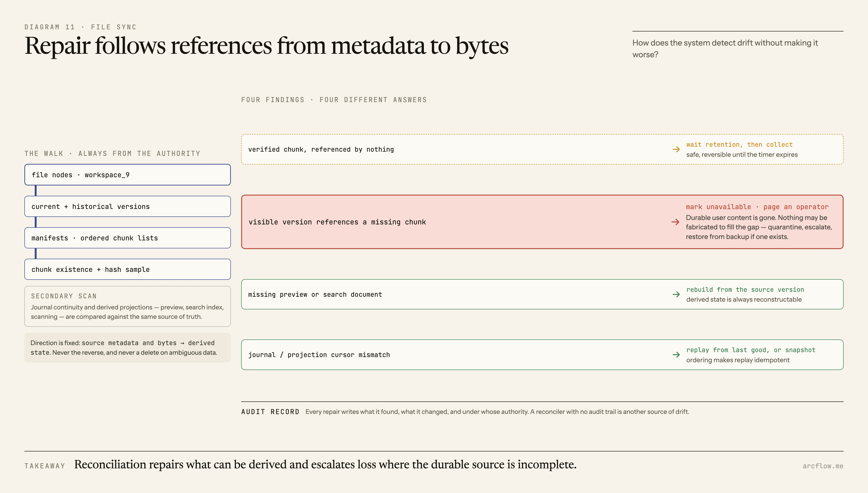The width and height of the screenshot is (868, 493).
Task: Select the 'file nodes · workspace_9' box
Action: [x=128, y=175]
